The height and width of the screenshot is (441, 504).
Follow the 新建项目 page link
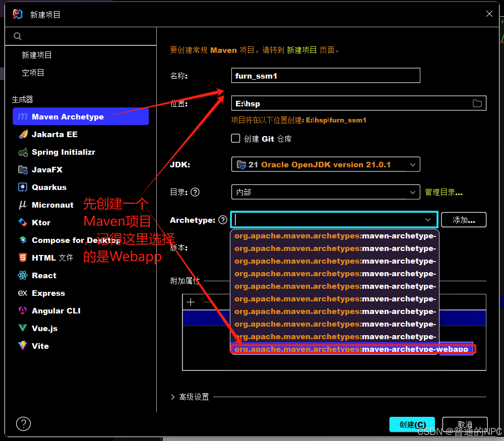tap(301, 50)
